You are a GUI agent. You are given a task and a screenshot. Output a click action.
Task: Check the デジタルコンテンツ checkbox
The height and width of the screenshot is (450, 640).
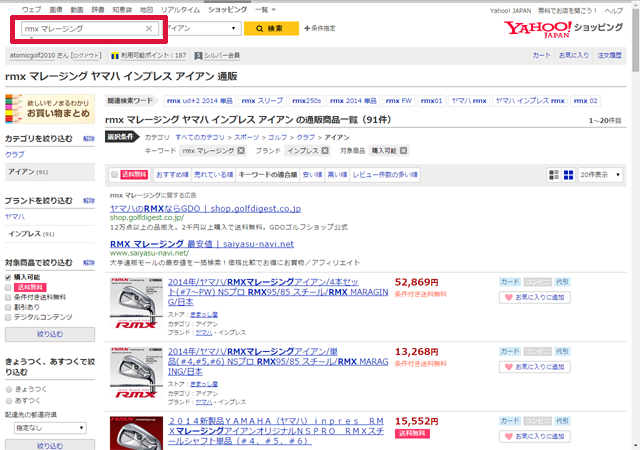(x=8, y=317)
